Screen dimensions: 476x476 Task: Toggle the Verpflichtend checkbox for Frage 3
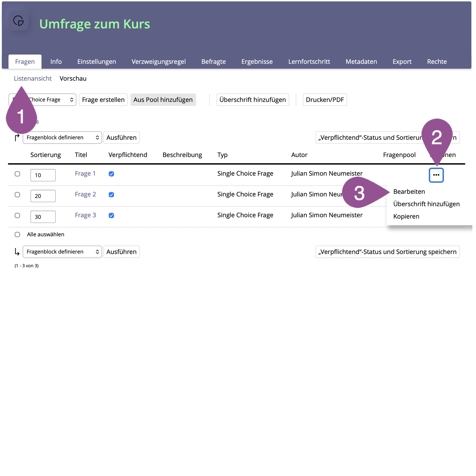111,216
